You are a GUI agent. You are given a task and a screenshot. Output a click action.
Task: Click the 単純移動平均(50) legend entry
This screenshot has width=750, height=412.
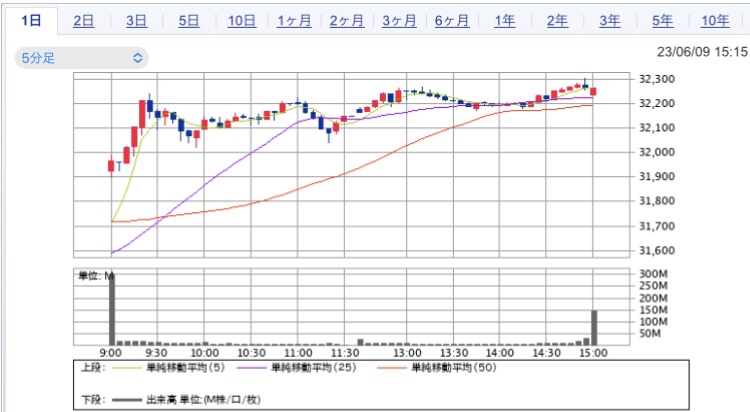click(454, 367)
